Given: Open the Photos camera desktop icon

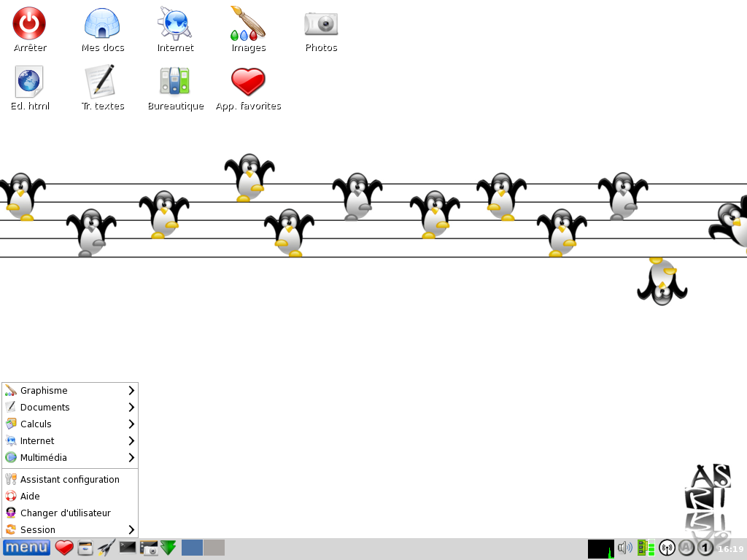Looking at the screenshot, I should (321, 23).
